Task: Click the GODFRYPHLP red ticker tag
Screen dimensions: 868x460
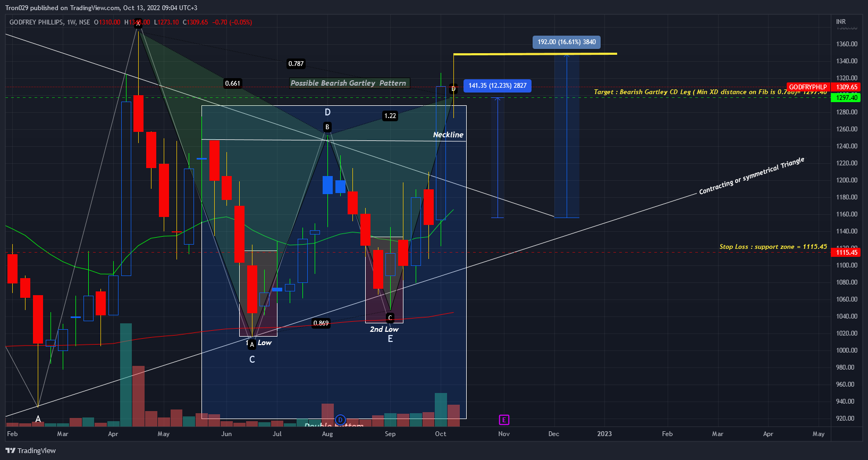Action: pyautogui.click(x=807, y=87)
